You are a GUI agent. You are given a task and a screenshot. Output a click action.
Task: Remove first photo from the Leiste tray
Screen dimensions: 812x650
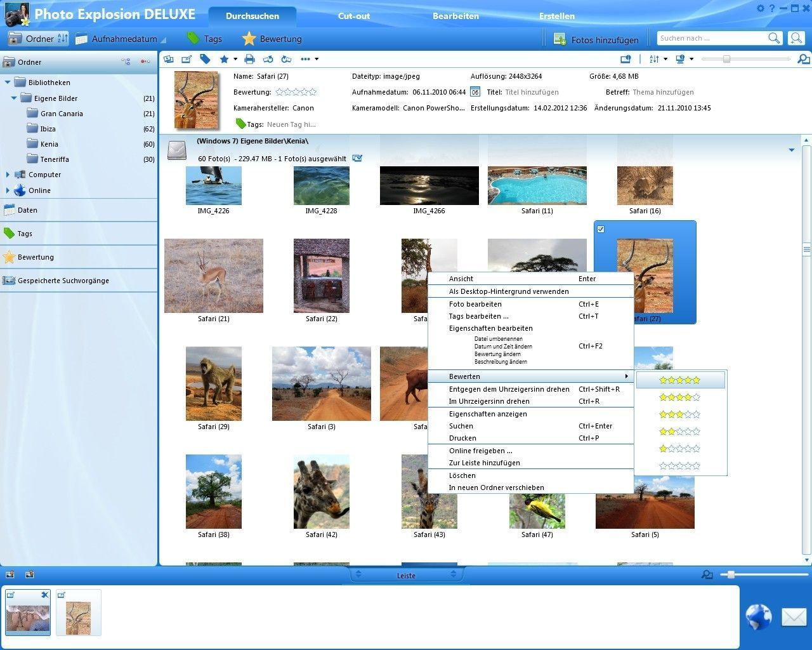44,595
